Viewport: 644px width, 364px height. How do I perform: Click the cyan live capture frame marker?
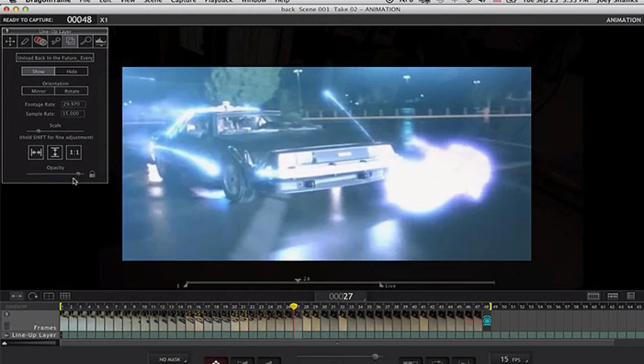[487, 321]
